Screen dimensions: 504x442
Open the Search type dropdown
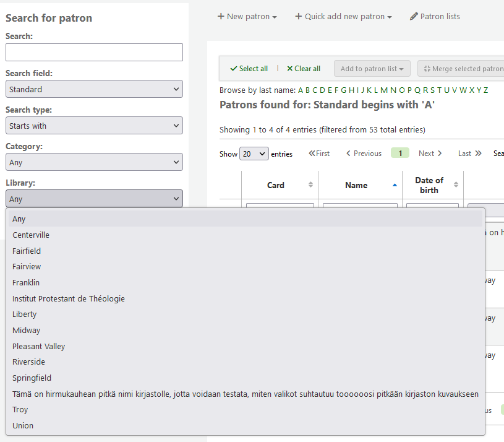[x=94, y=126]
